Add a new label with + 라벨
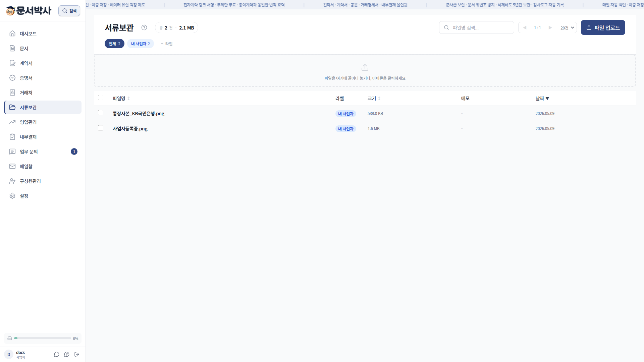 click(166, 44)
